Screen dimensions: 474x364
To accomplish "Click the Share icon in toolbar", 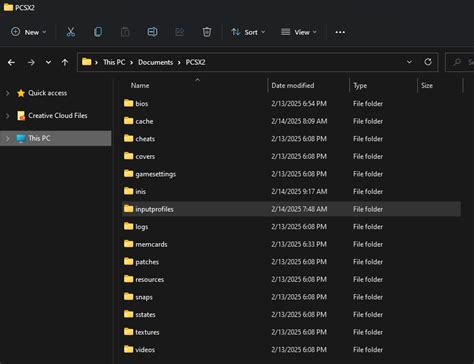I will click(179, 32).
